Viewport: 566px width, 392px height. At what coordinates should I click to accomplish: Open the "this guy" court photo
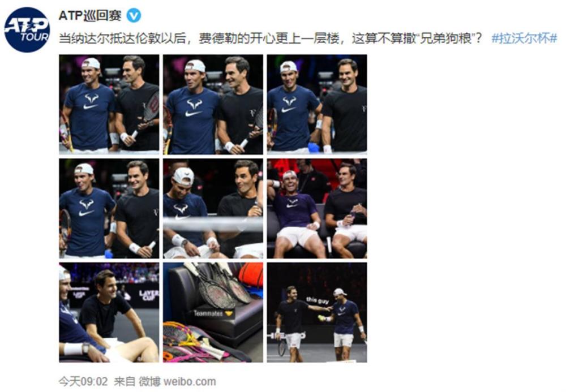(x=317, y=312)
